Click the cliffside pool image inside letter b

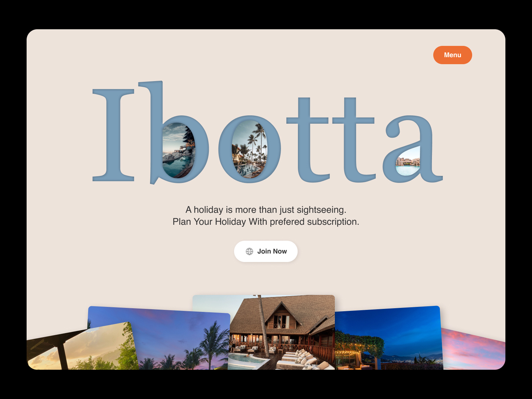click(x=179, y=150)
